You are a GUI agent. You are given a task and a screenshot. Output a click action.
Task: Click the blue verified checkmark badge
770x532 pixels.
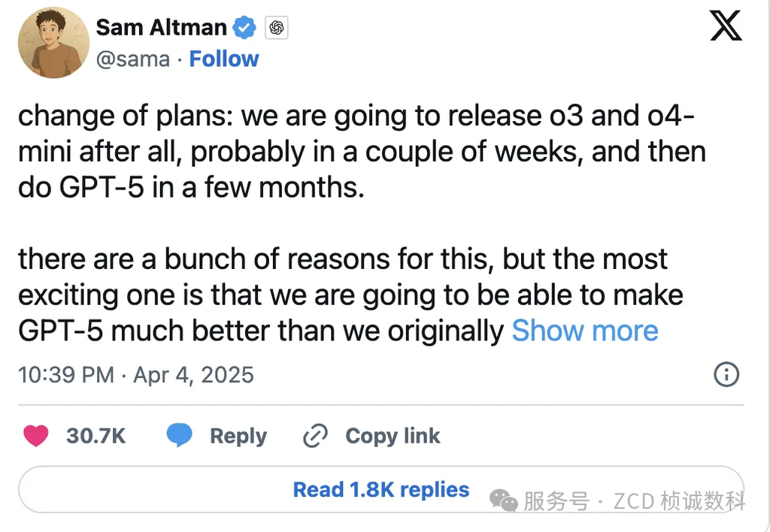click(244, 28)
